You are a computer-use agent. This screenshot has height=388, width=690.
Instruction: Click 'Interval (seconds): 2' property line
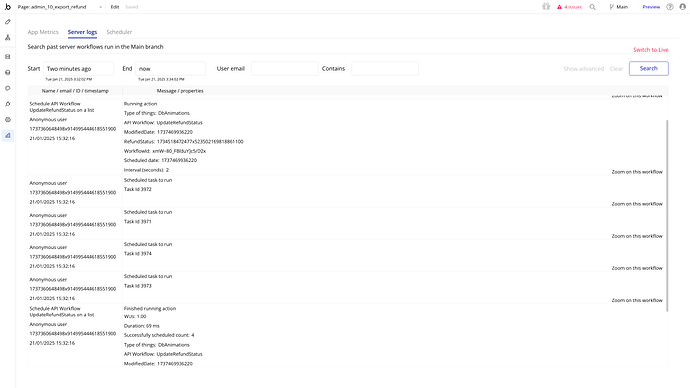point(147,170)
